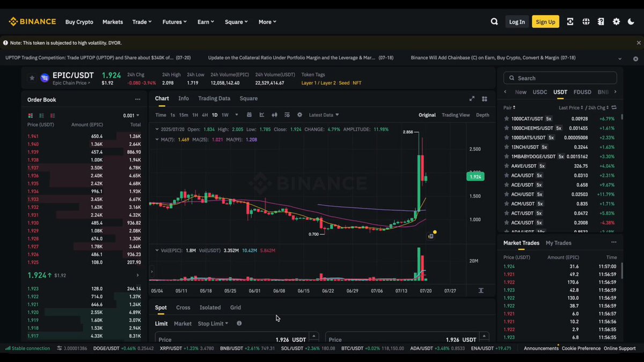This screenshot has width=644, height=362.
Task: Switch to the Info tab
Action: [184, 99]
